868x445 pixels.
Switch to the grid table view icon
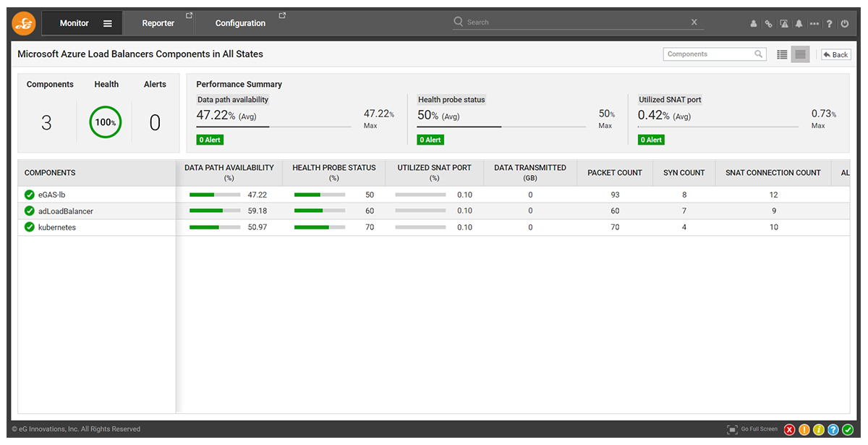(800, 54)
